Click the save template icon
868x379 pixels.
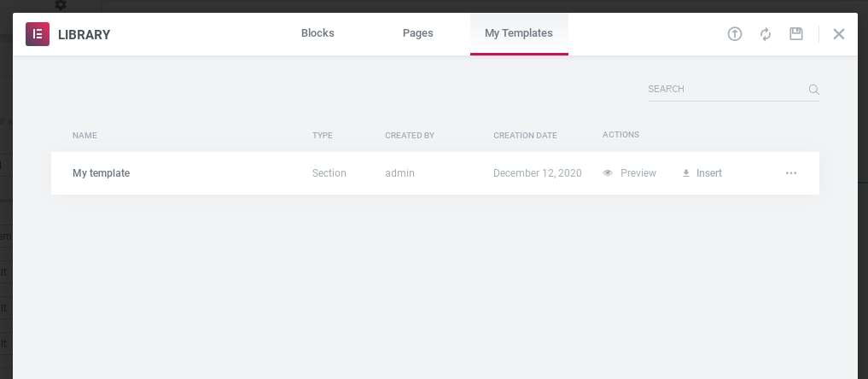[796, 34]
